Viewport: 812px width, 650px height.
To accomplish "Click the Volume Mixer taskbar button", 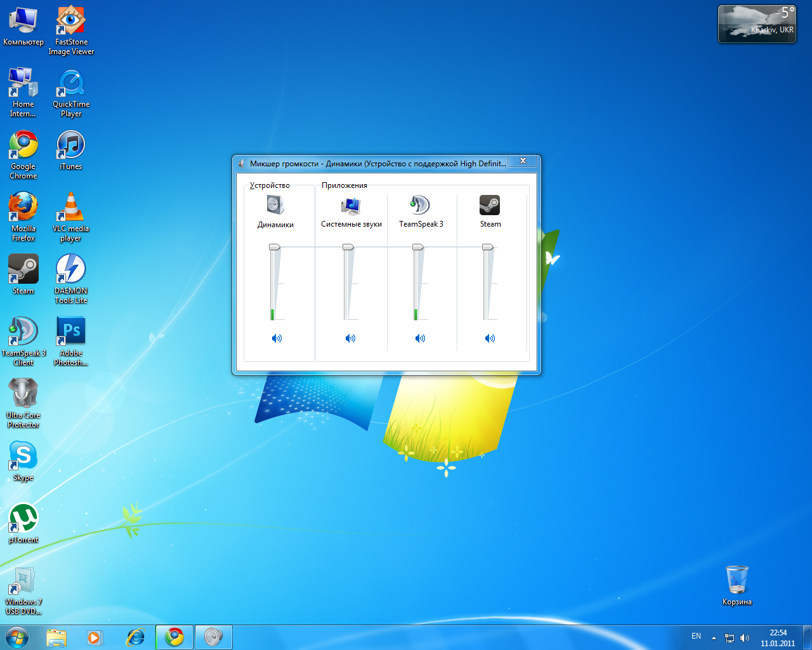I will coord(213,637).
